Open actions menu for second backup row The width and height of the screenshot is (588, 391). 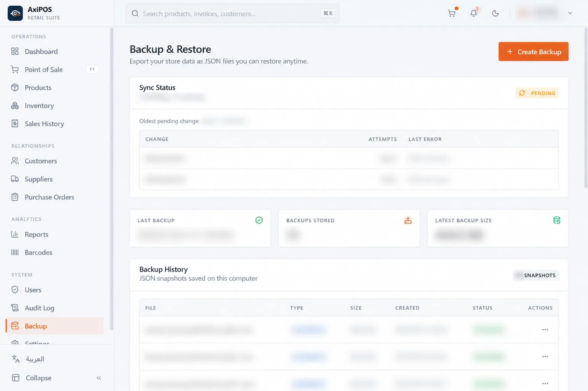click(545, 357)
